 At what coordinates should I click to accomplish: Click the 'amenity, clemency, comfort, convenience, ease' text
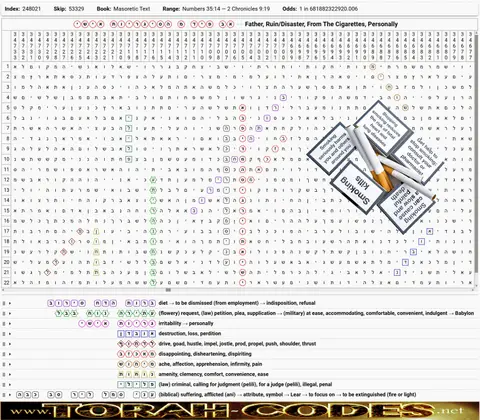[213, 374]
